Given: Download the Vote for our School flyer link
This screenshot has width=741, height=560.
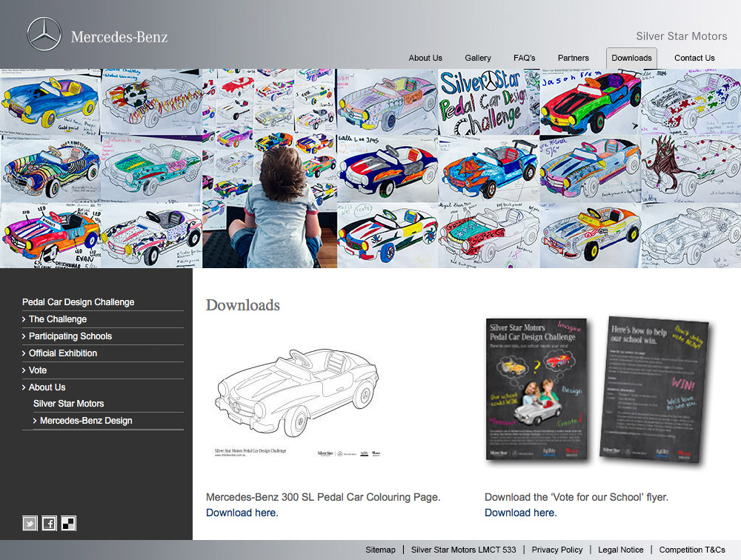Looking at the screenshot, I should pyautogui.click(x=521, y=513).
